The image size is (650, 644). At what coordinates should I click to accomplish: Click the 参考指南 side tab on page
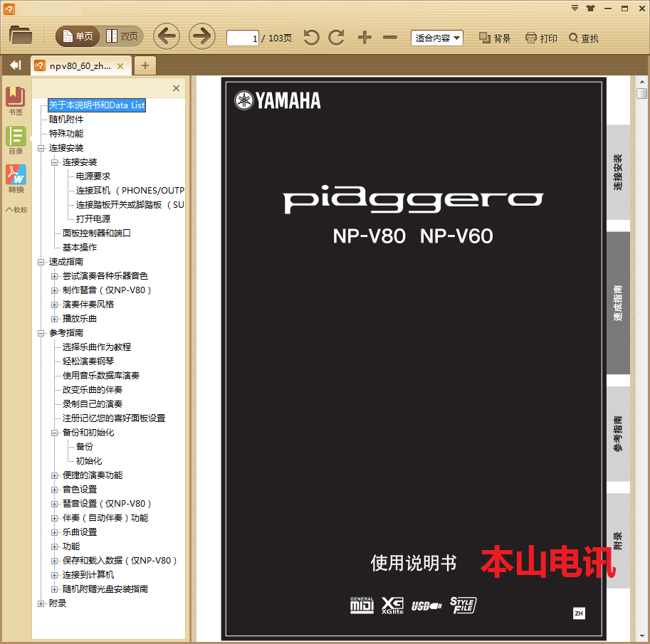618,433
